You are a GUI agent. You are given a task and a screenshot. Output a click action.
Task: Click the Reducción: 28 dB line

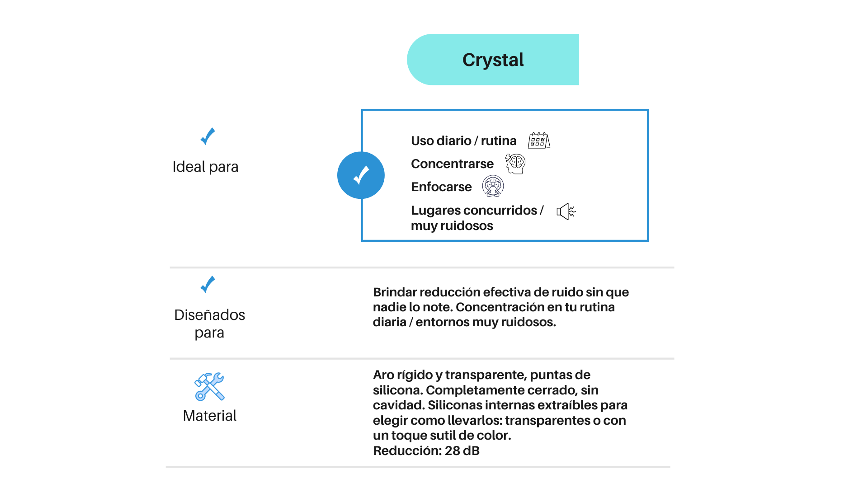pyautogui.click(x=426, y=451)
